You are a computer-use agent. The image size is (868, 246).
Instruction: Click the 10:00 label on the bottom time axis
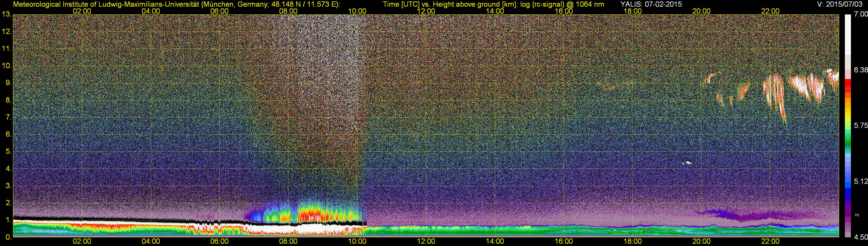(357, 241)
